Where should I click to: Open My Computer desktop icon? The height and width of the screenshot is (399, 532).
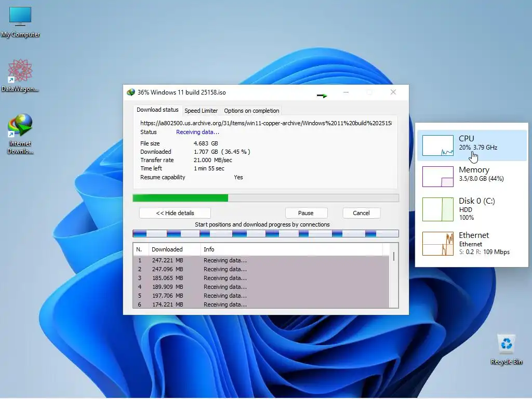click(20, 22)
